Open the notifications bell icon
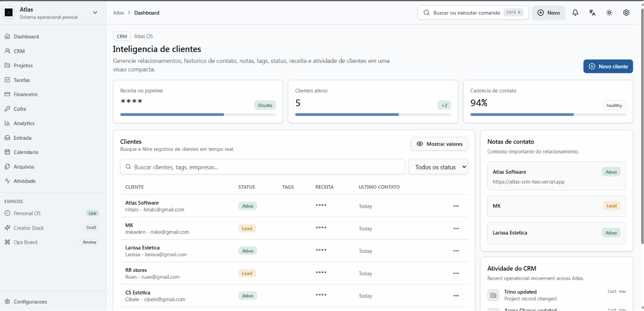Viewport: 644px width, 311px height. click(575, 13)
